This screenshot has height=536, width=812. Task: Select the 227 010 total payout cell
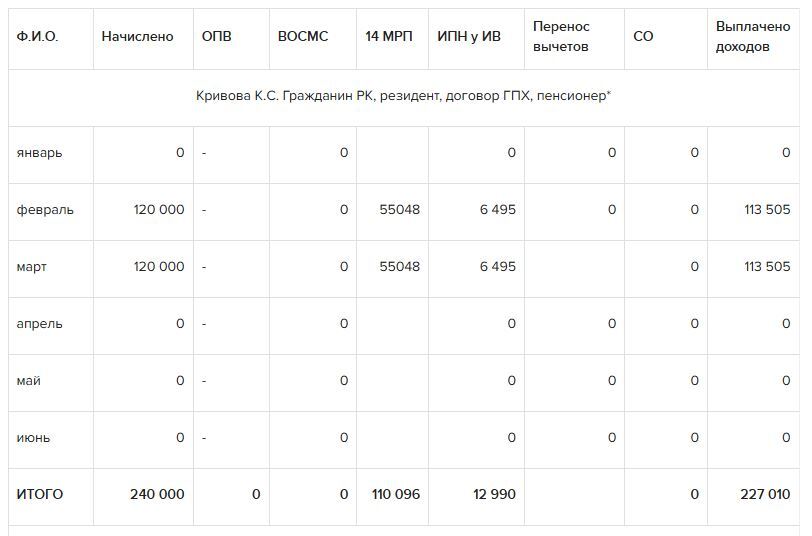765,495
